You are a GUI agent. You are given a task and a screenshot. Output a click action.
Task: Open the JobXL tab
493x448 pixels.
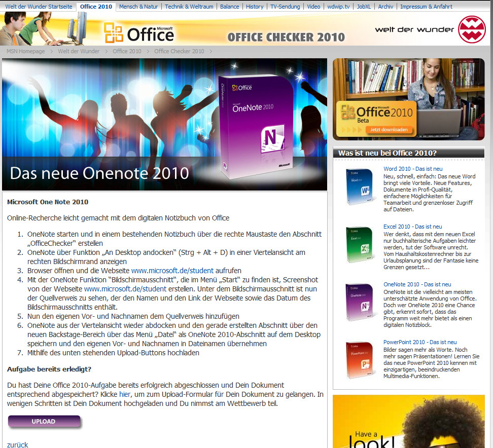[x=364, y=7]
